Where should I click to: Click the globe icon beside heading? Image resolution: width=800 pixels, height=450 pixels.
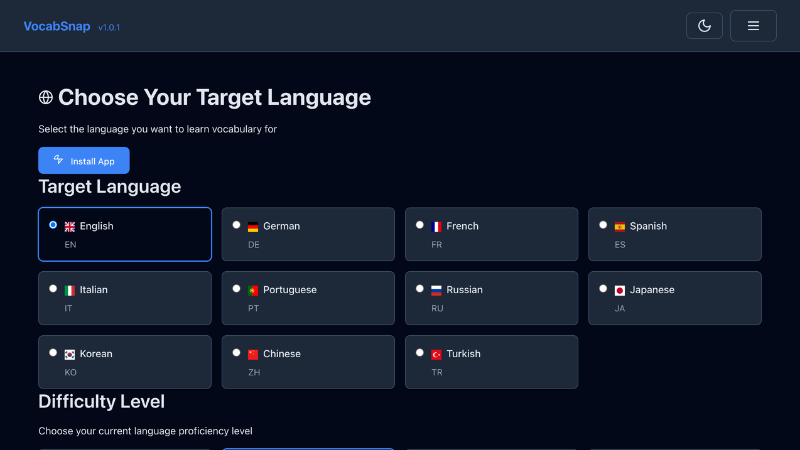click(x=46, y=98)
